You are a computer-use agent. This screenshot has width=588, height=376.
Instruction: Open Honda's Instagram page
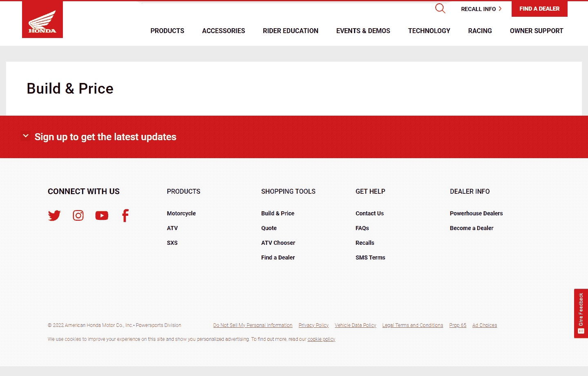pos(78,215)
